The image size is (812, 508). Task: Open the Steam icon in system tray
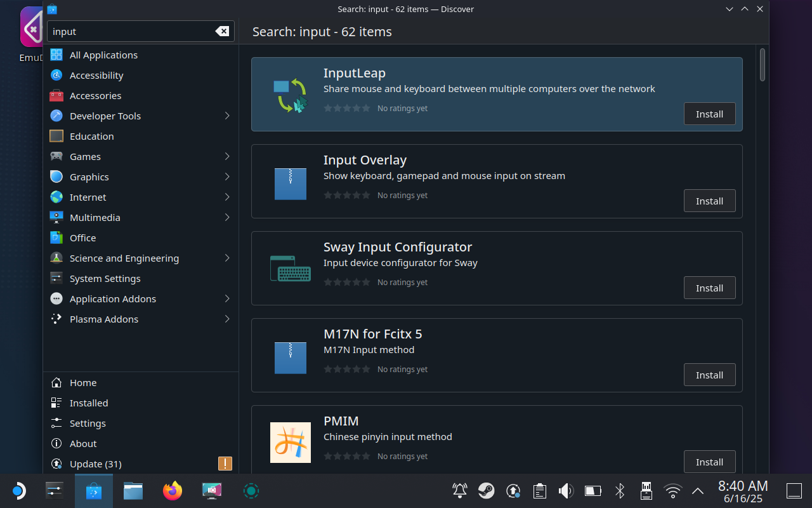click(486, 490)
